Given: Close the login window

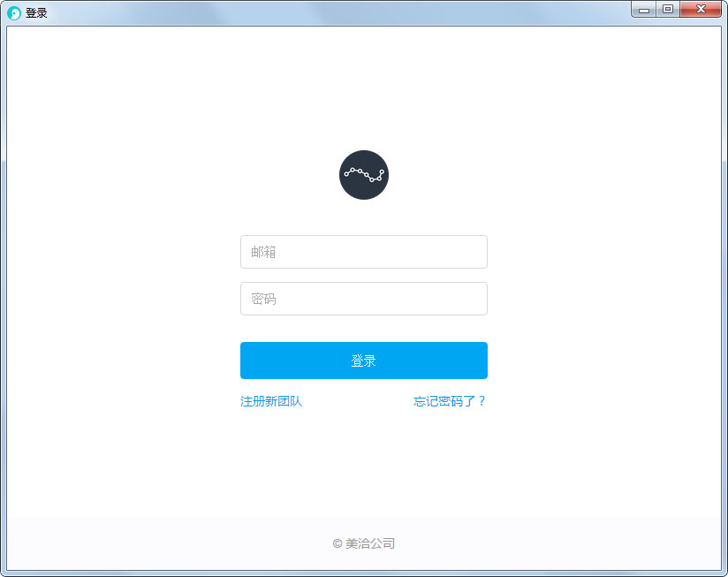Looking at the screenshot, I should point(699,10).
